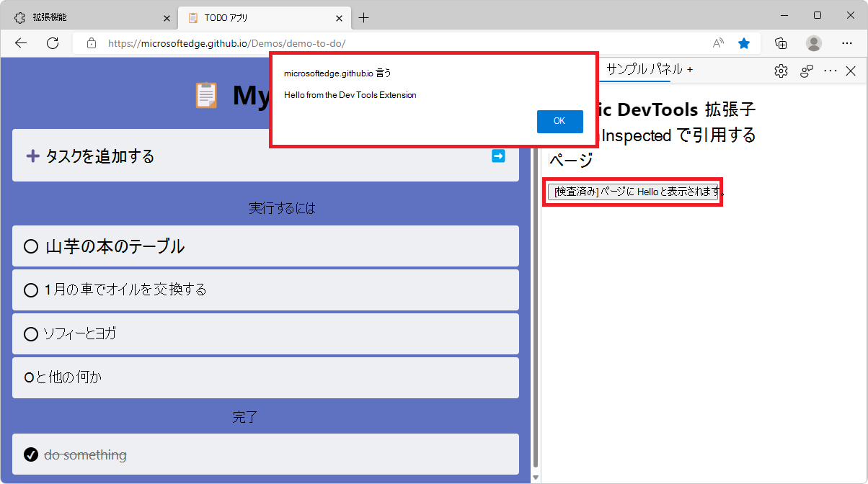The width and height of the screenshot is (868, 484).
Task: Click the blue arrow to add a task
Action: (x=498, y=156)
